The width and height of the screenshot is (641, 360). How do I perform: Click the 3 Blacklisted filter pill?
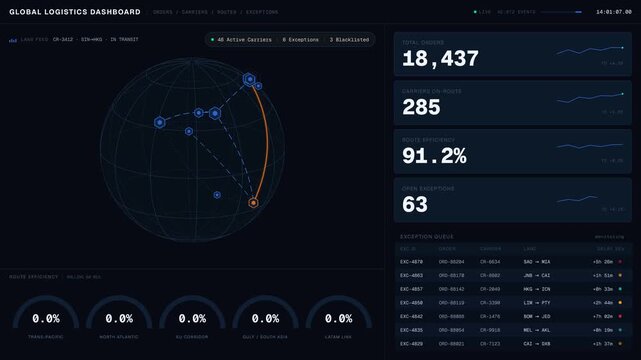pos(350,40)
